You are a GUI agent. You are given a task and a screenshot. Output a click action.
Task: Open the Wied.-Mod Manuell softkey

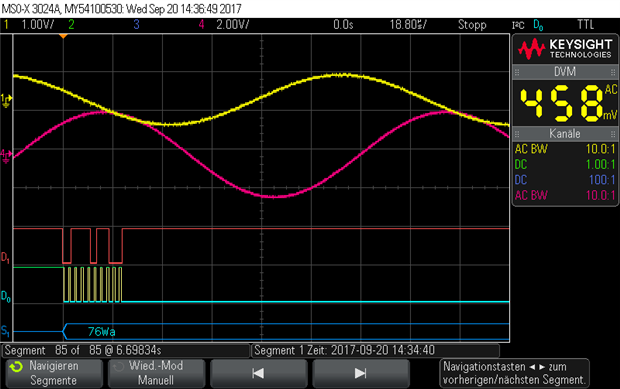[x=156, y=373]
